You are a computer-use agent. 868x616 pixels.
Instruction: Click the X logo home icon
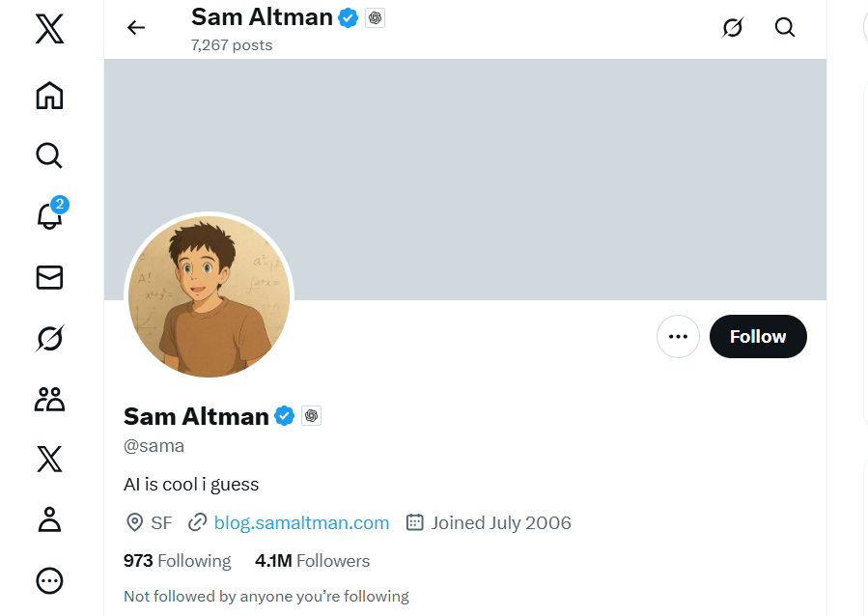[x=49, y=29]
